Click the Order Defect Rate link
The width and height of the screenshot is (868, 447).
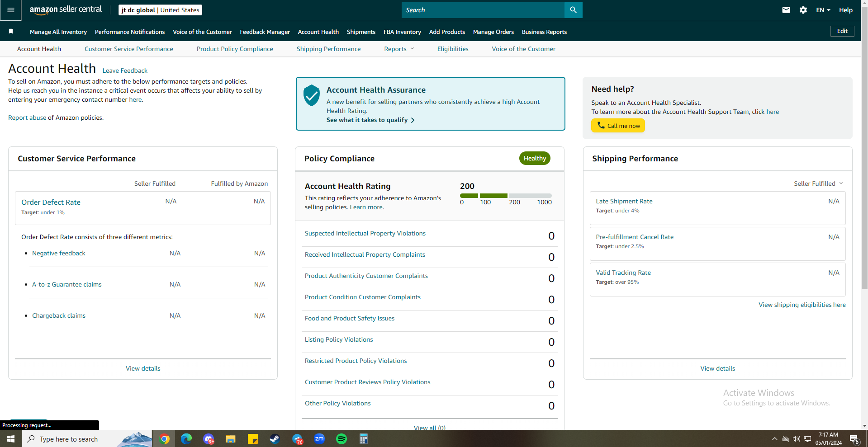pyautogui.click(x=51, y=202)
